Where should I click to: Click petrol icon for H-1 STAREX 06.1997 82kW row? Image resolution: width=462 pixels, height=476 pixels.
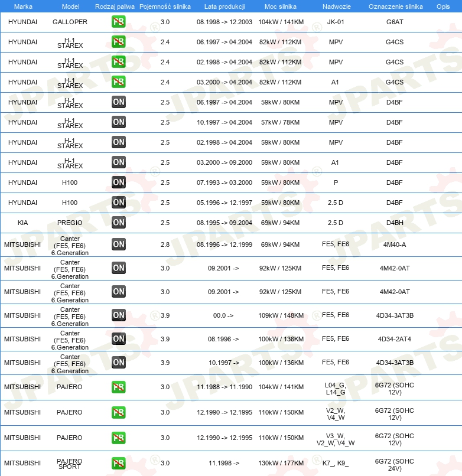(119, 41)
